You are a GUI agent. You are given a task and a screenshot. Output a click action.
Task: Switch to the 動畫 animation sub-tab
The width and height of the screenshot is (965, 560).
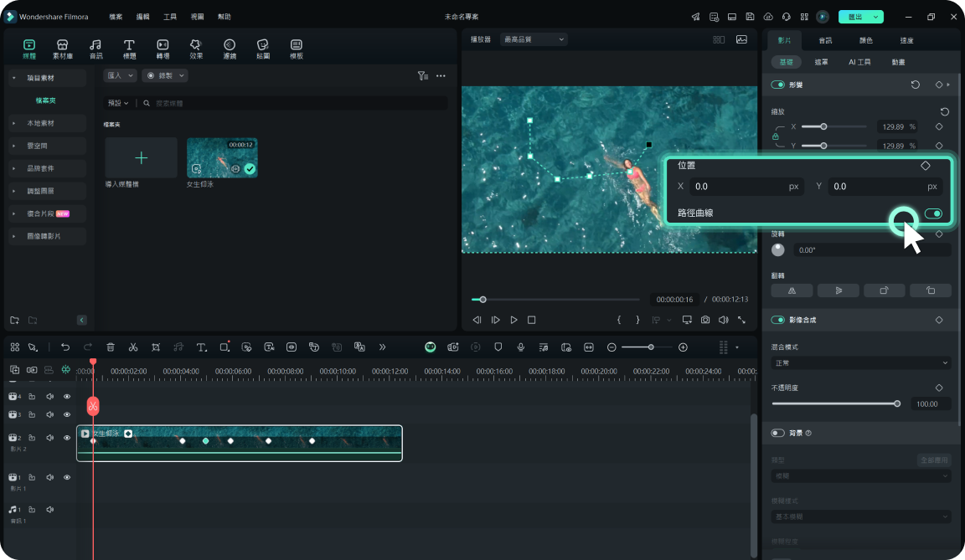click(x=899, y=62)
